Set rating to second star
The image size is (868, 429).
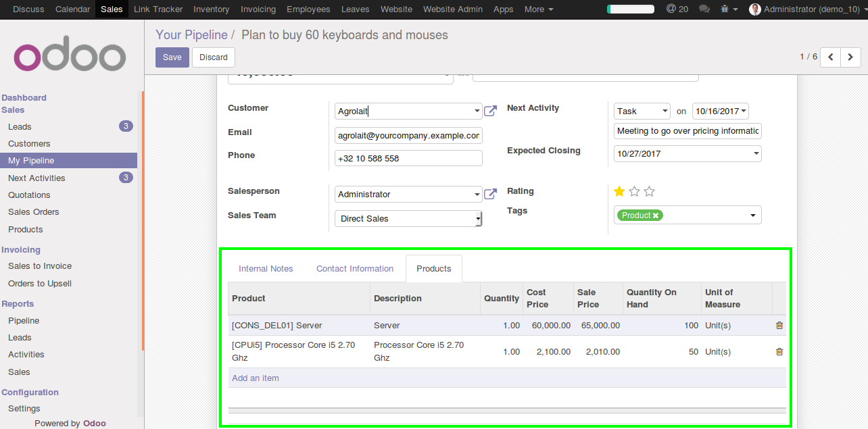[x=634, y=192]
